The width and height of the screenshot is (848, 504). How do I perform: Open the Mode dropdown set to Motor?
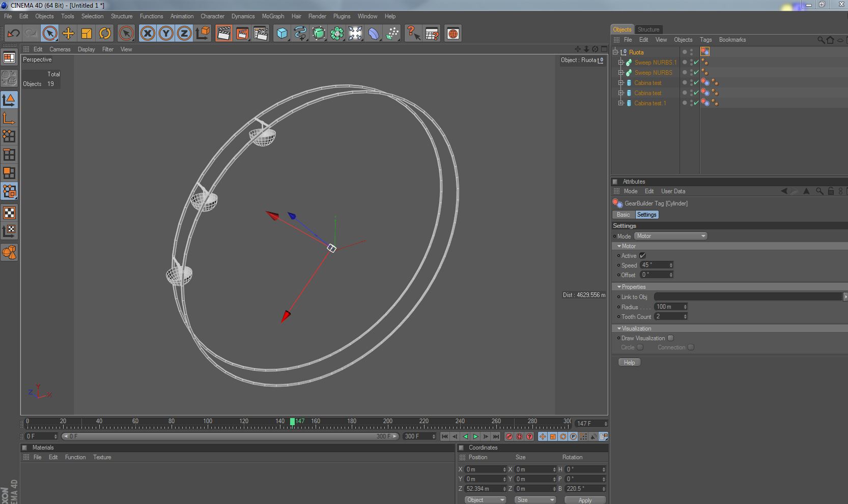pos(670,236)
